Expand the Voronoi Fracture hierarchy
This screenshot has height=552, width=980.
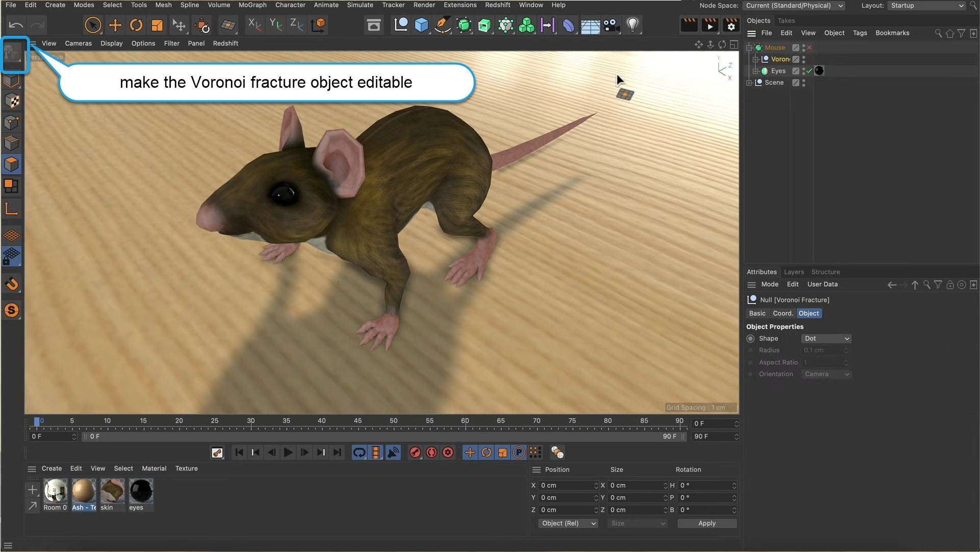click(x=756, y=60)
